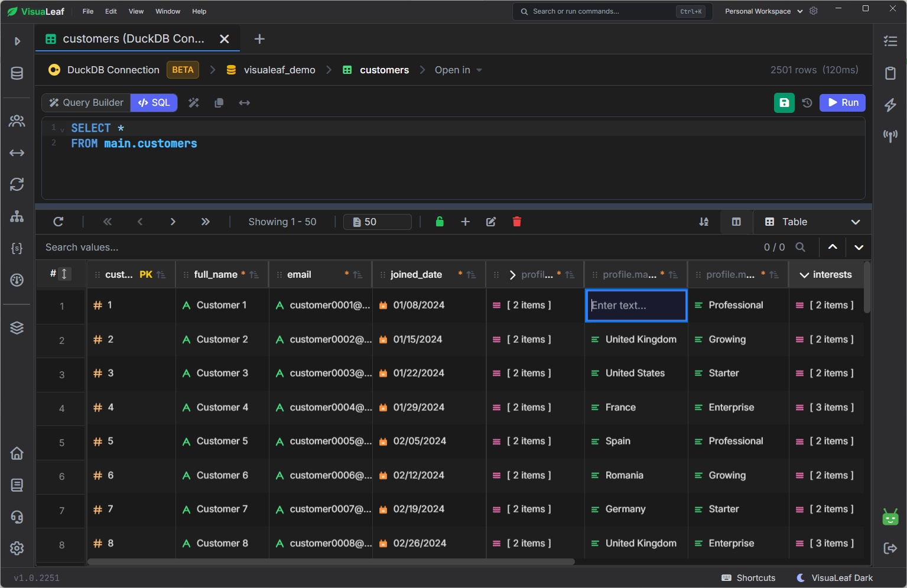Open the task checklist icon on right
This screenshot has width=907, height=588.
[890, 41]
